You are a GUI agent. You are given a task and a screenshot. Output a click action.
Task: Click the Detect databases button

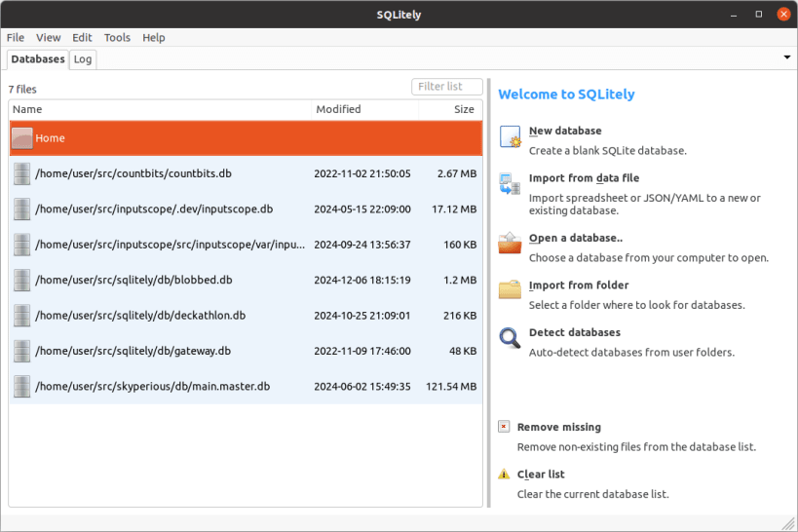[x=575, y=332]
